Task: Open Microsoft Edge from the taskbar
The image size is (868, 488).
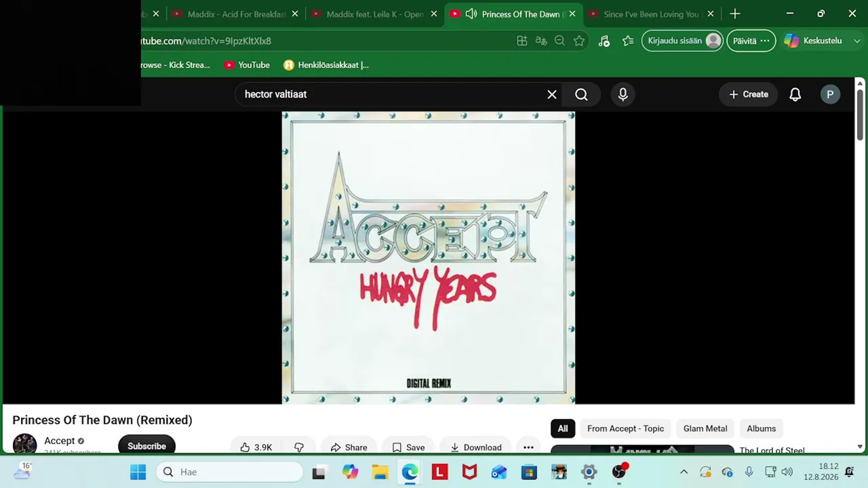Action: click(x=410, y=472)
